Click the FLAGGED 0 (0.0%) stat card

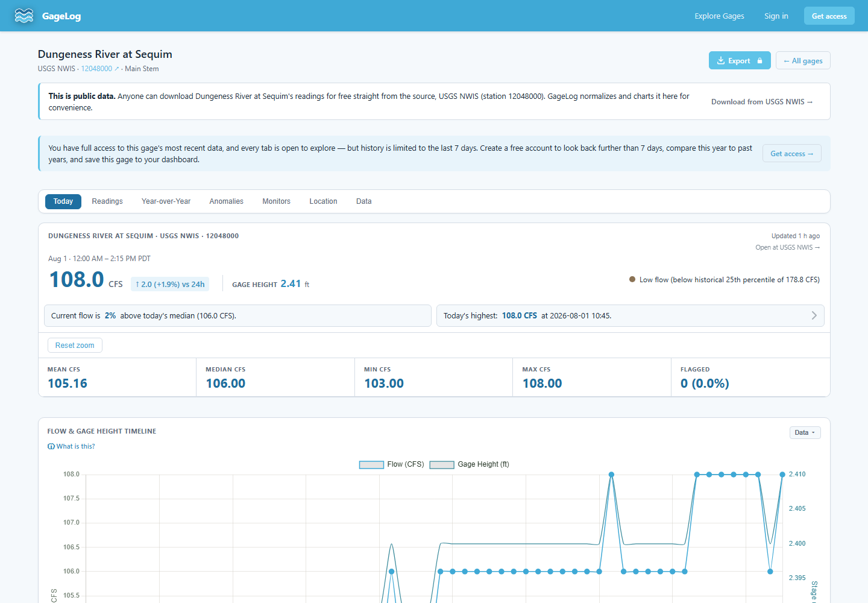pos(750,377)
